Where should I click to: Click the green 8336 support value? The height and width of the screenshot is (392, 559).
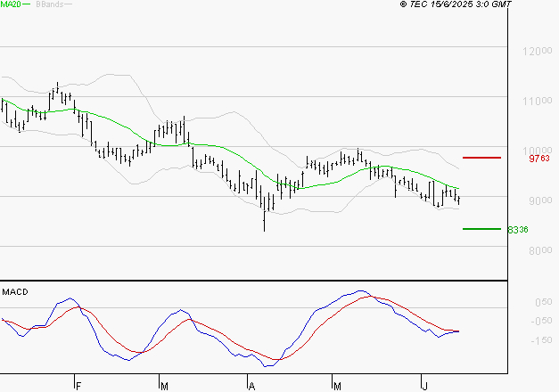[518, 230]
